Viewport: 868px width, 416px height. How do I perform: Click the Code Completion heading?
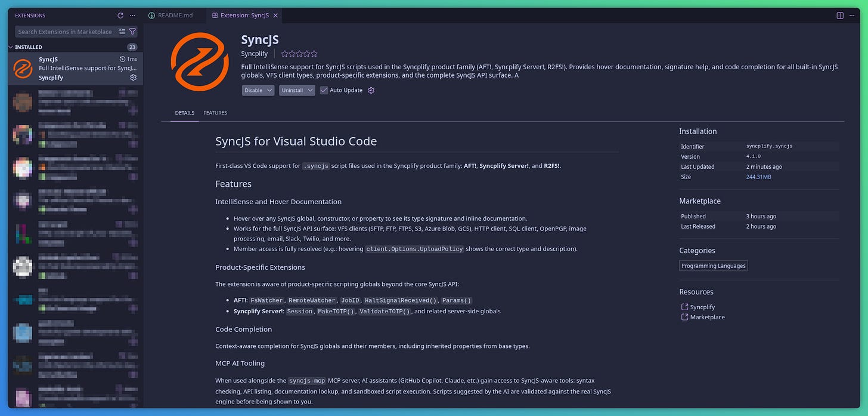tap(243, 329)
